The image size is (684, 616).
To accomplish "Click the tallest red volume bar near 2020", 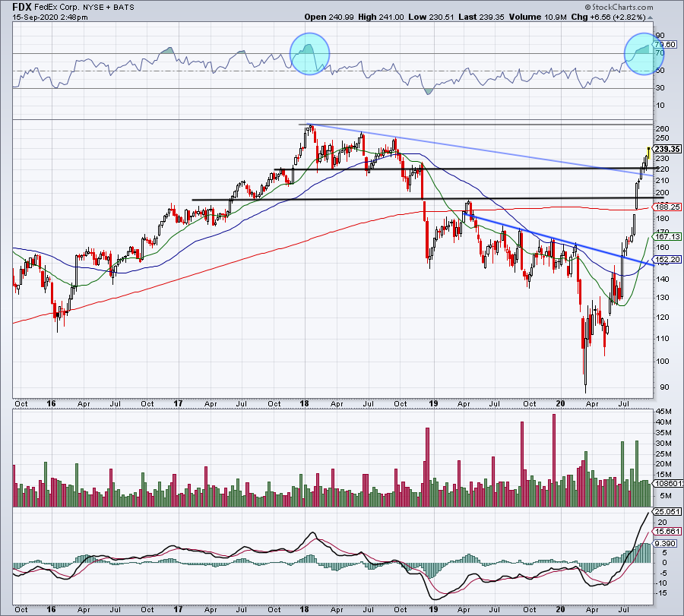I will click(x=554, y=460).
